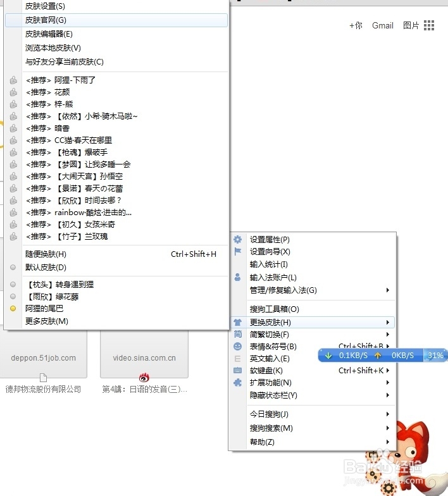The width and height of the screenshot is (448, 496).
Task: Click the upload speed 0KB/S readout
Action: 402,356
